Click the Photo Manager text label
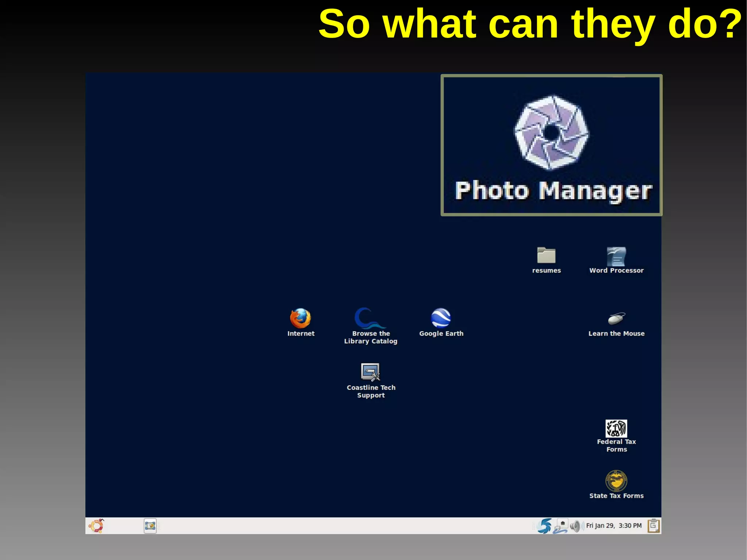 (553, 191)
